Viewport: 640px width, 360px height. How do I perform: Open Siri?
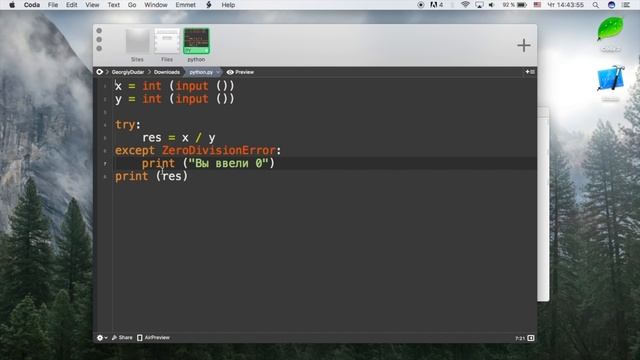611,5
